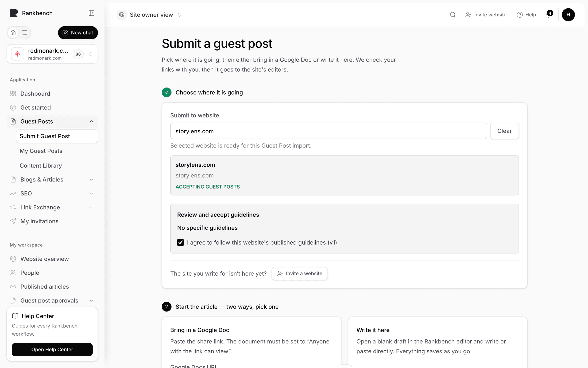Click Invite website in top bar
The width and height of the screenshot is (588, 368).
486,15
